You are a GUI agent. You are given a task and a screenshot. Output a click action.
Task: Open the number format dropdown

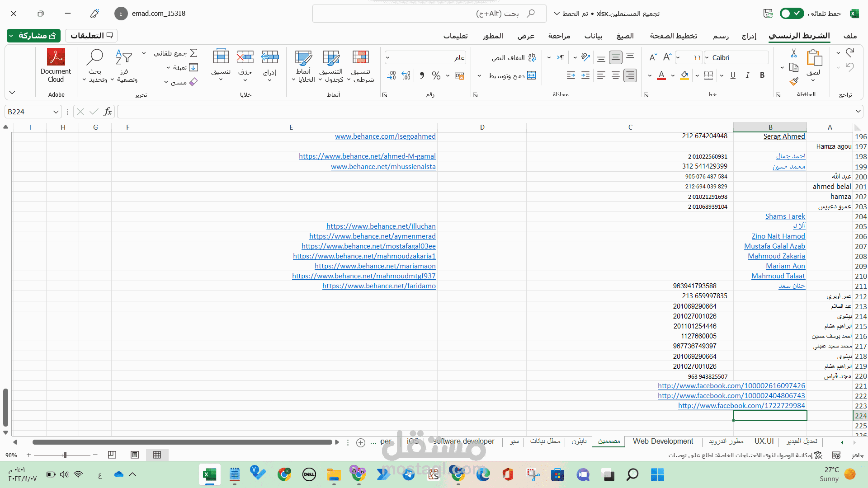click(388, 58)
